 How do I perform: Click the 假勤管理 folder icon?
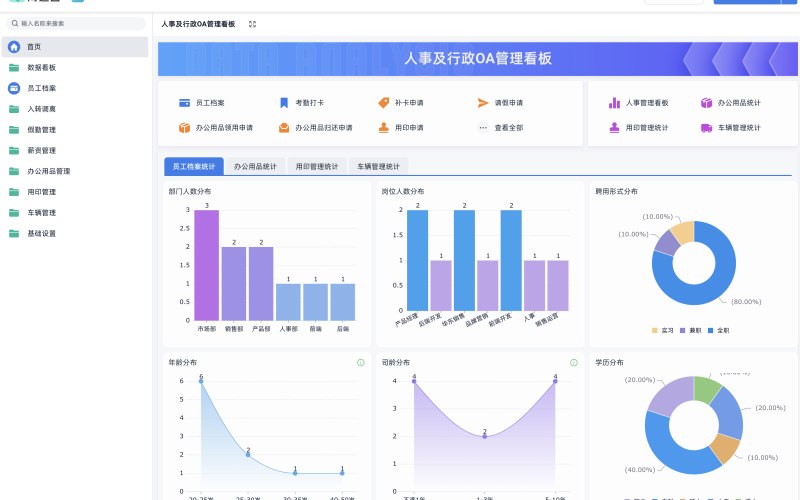coord(14,130)
